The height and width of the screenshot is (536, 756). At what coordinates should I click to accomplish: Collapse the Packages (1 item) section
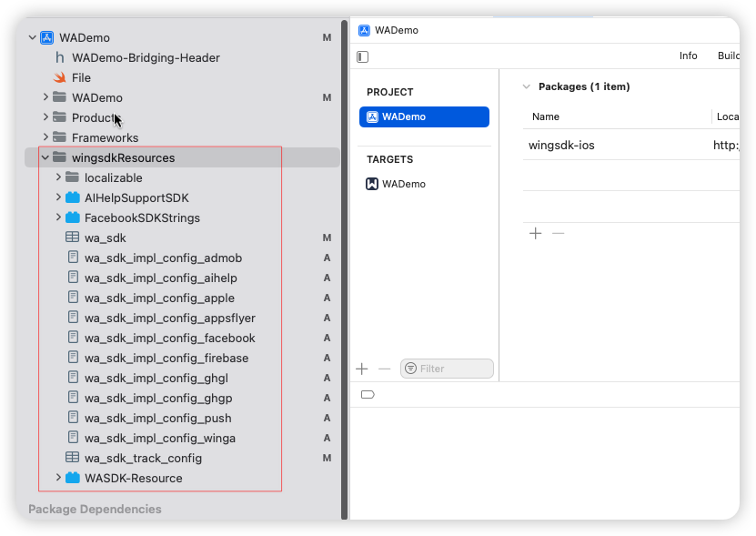tap(527, 86)
